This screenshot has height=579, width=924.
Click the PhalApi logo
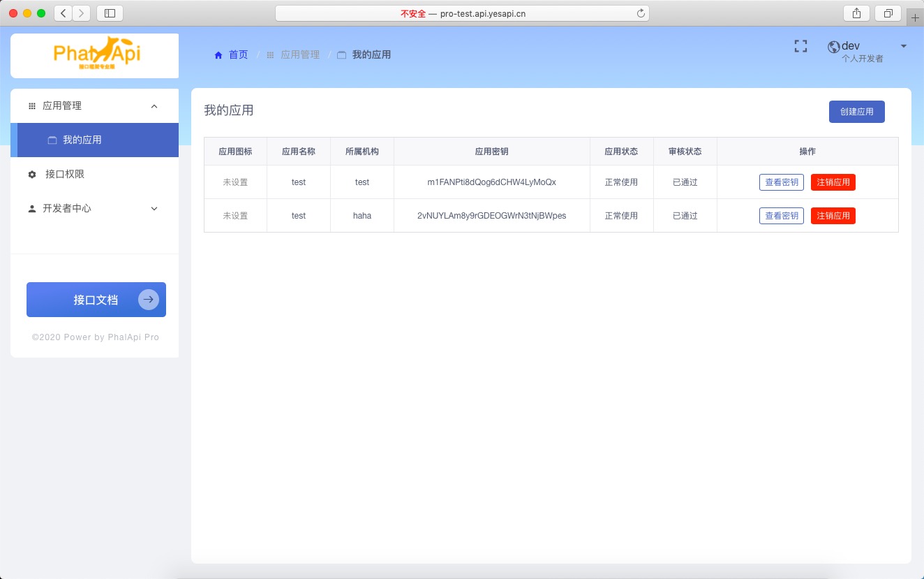tap(96, 54)
